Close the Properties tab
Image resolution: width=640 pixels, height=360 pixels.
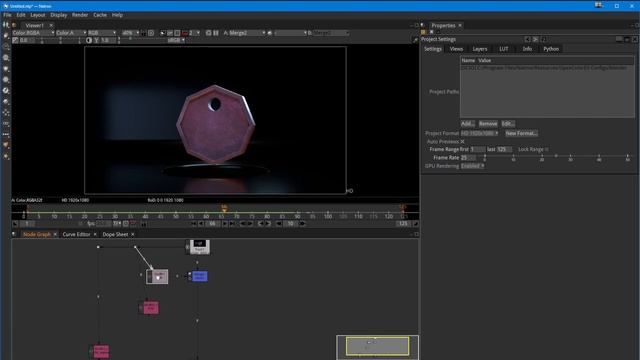pos(460,25)
